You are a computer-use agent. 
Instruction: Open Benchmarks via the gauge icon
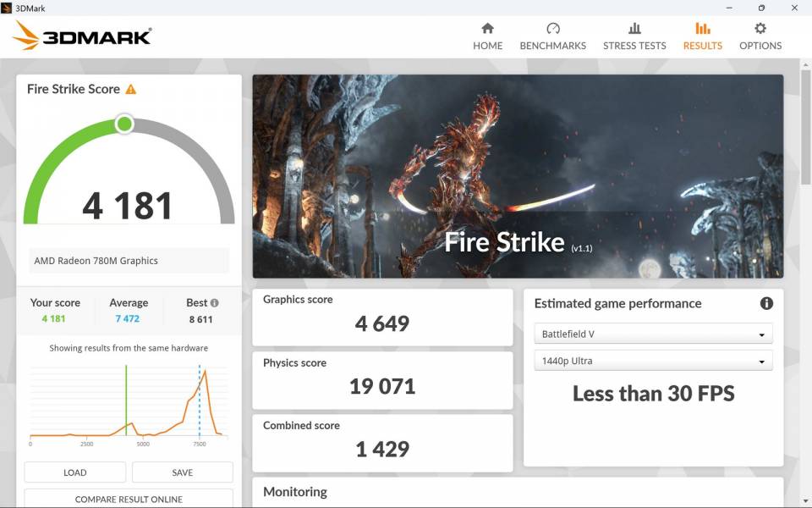[553, 29]
